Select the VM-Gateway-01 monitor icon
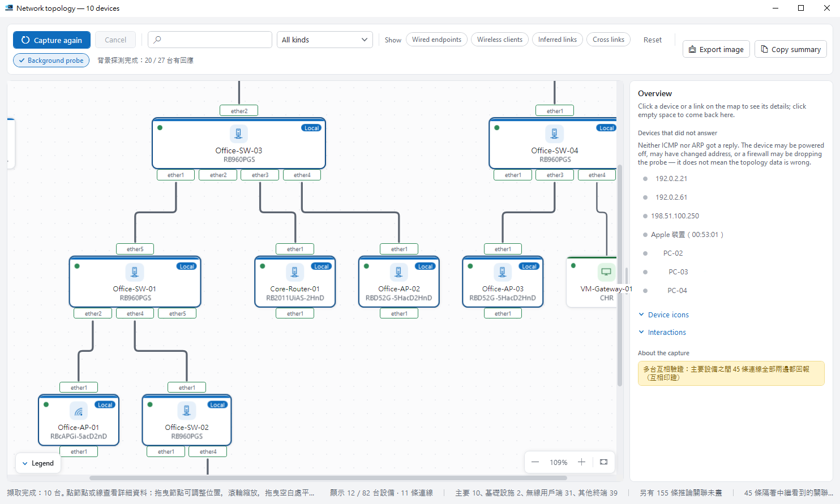840x504 pixels. (x=606, y=272)
